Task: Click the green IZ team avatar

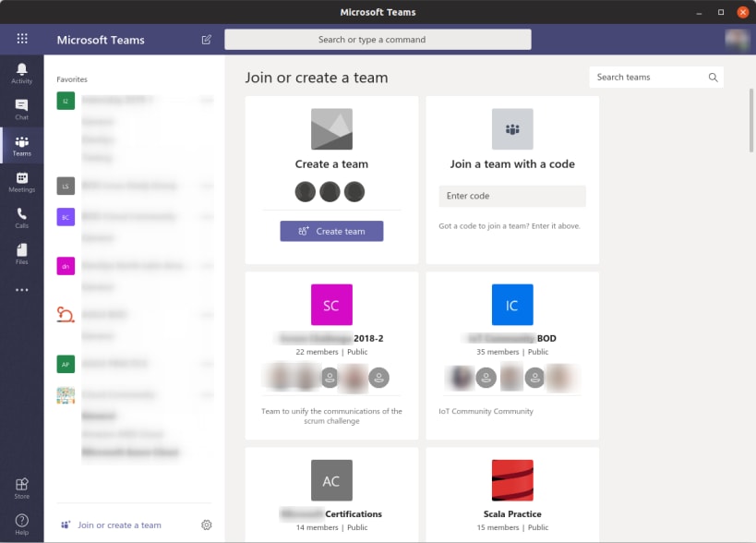Action: [x=66, y=101]
